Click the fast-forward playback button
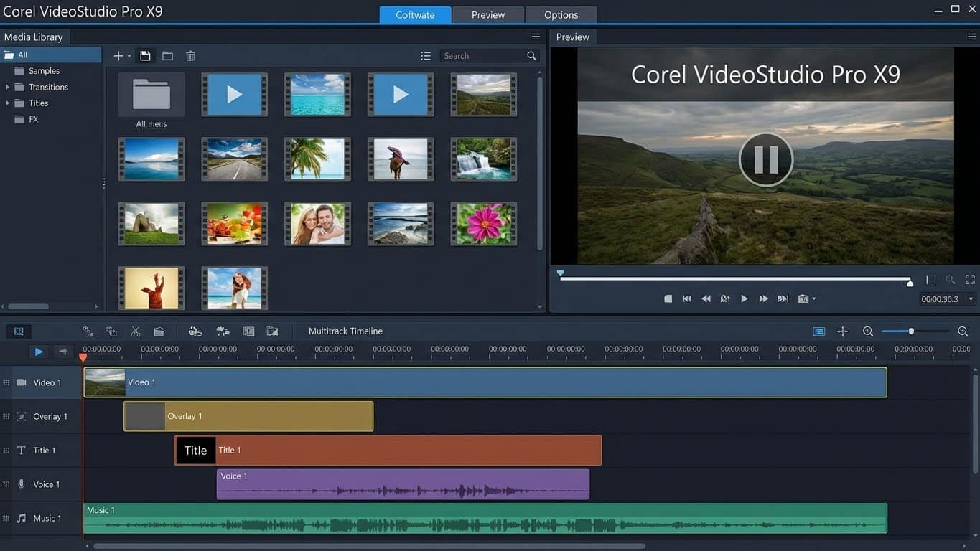The height and width of the screenshot is (551, 980). coord(763,298)
